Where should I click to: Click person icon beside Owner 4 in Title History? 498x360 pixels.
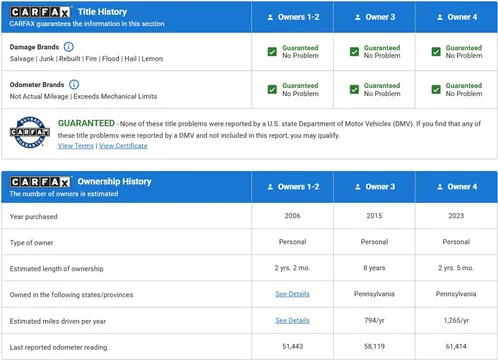440,17
